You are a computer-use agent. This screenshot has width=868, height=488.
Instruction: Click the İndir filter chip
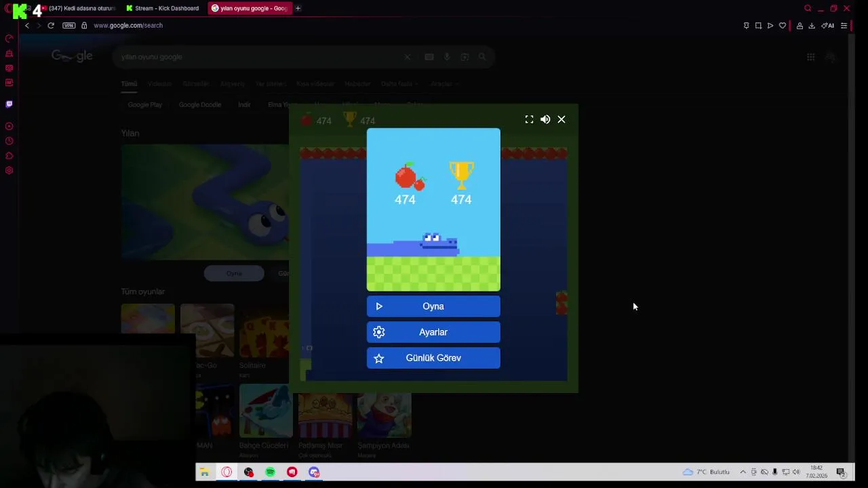[x=244, y=104]
